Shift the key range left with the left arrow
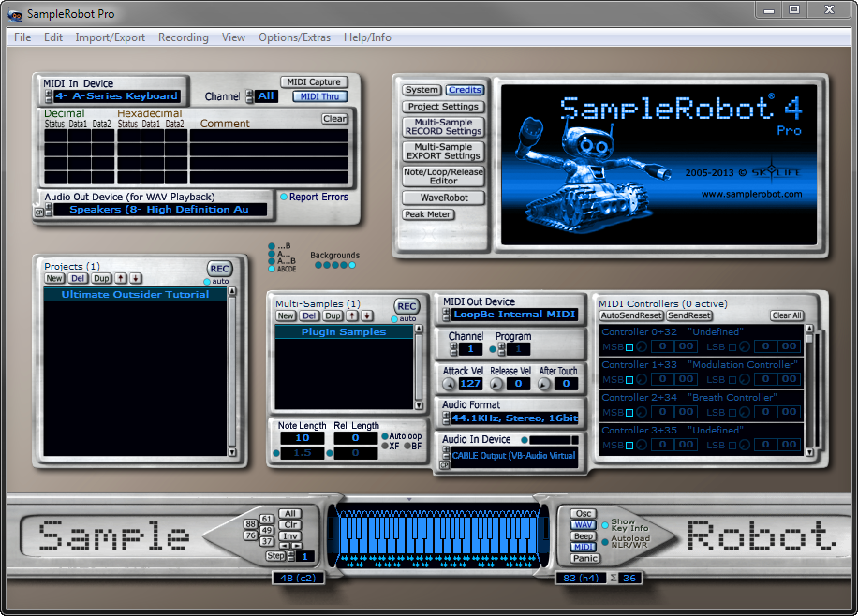This screenshot has width=858, height=616. coord(285,546)
